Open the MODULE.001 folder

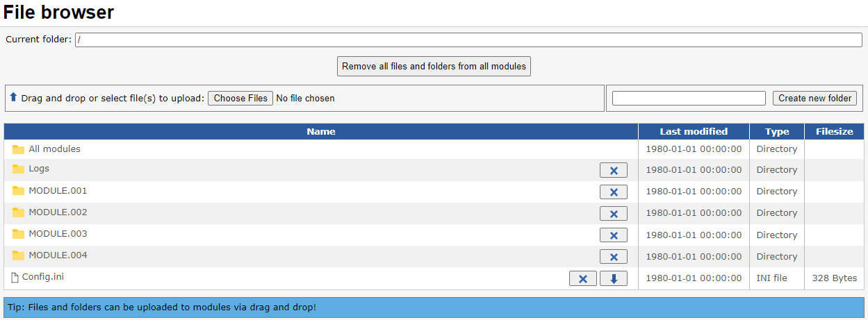coord(58,190)
